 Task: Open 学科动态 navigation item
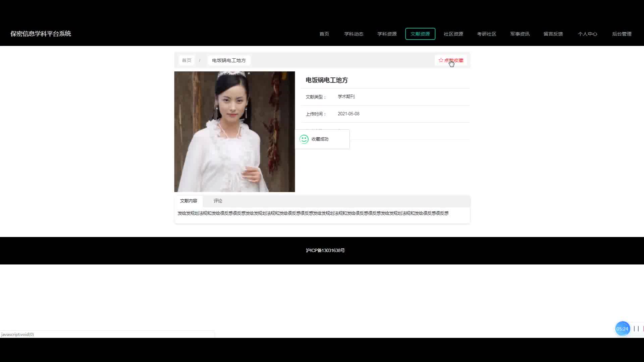click(354, 34)
